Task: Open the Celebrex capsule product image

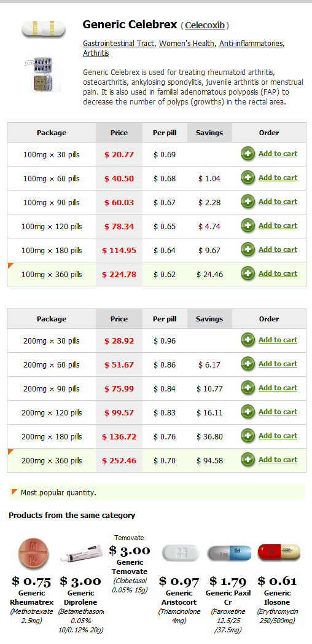Action: coord(44,29)
